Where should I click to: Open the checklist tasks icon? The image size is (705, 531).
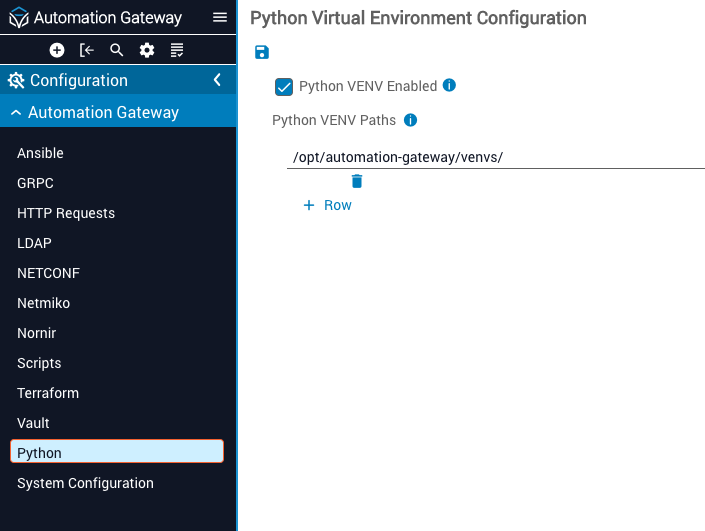pyautogui.click(x=177, y=50)
